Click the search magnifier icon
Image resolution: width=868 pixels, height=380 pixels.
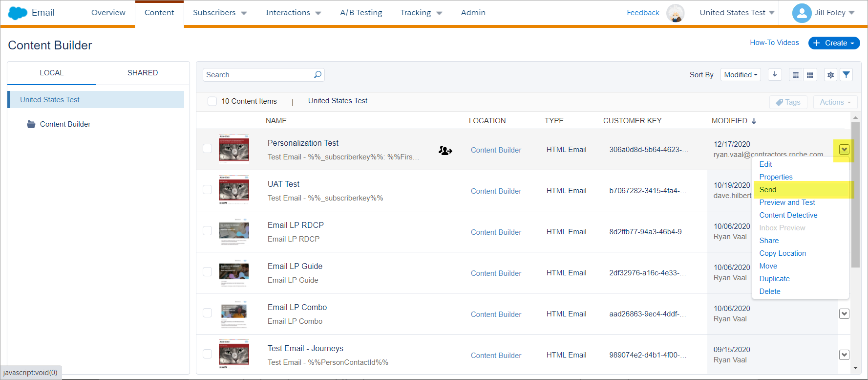318,74
